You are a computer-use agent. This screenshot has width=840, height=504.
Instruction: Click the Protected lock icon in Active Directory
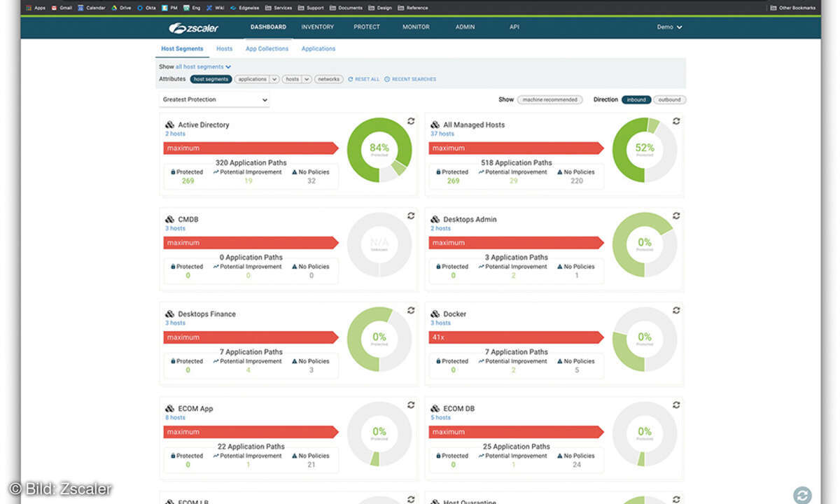pyautogui.click(x=173, y=172)
